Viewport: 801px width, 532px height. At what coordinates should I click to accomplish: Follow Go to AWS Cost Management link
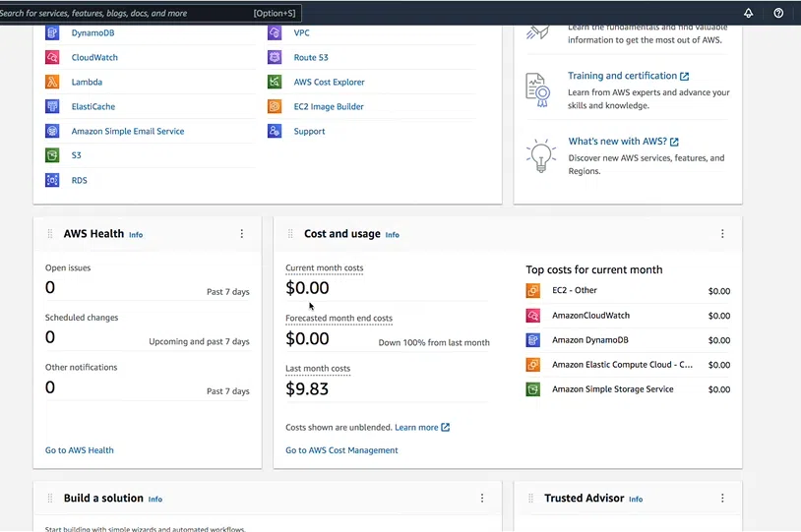[x=341, y=450]
